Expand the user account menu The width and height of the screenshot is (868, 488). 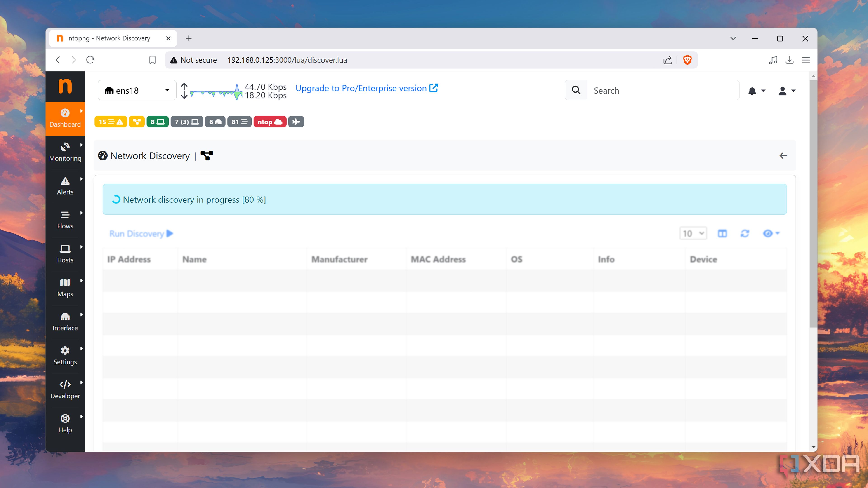786,90
